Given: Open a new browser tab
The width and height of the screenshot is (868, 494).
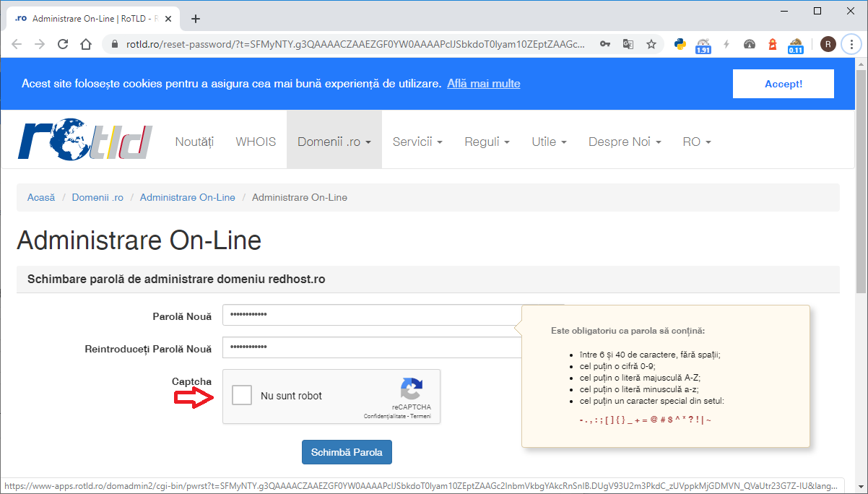Looking at the screenshot, I should 196,19.
